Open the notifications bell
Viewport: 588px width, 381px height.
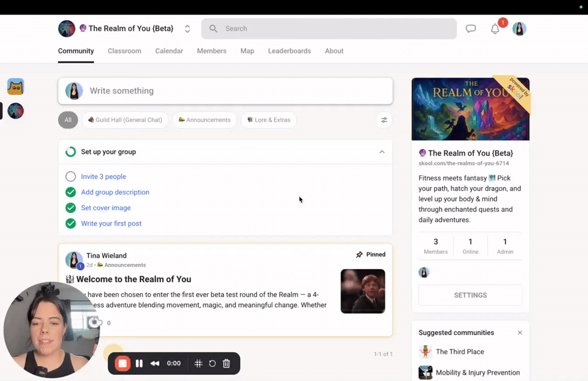point(495,29)
